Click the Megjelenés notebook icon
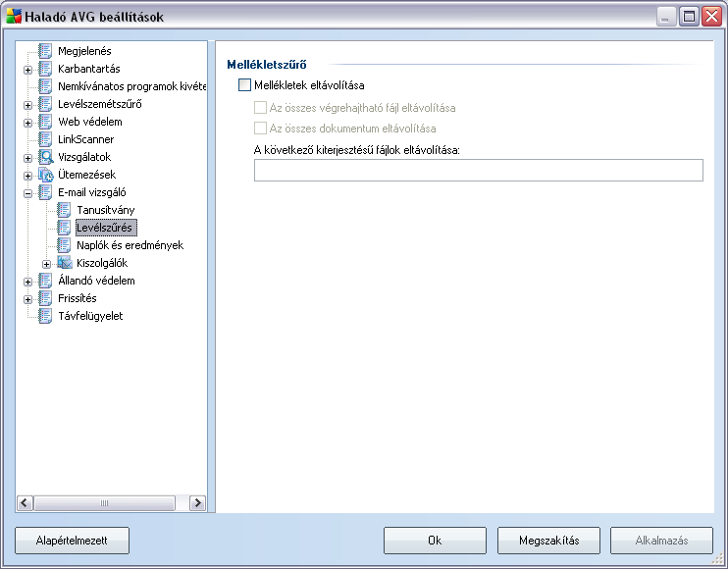The height and width of the screenshot is (569, 728). (x=45, y=51)
